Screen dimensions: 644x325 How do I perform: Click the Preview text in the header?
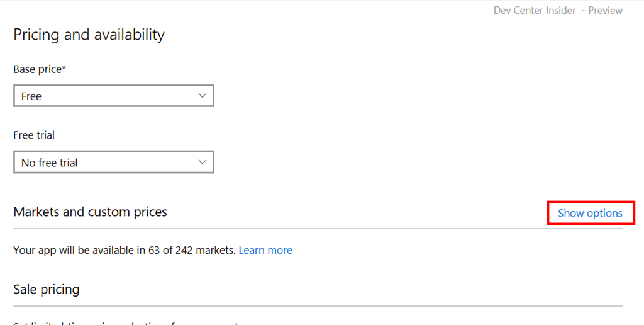[x=605, y=11]
